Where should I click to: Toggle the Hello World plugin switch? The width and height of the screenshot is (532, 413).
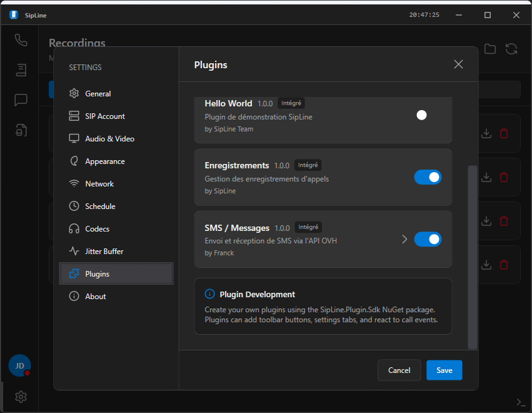[428, 115]
